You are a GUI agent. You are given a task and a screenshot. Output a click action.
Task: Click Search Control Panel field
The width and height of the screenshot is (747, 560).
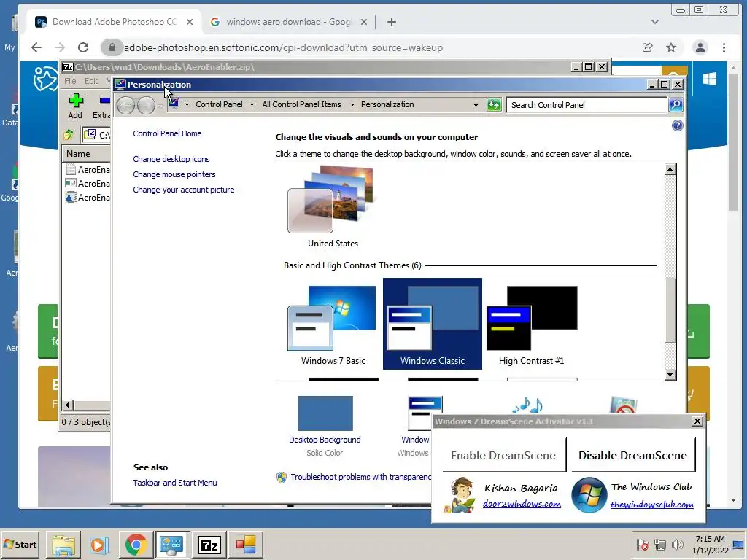click(586, 105)
